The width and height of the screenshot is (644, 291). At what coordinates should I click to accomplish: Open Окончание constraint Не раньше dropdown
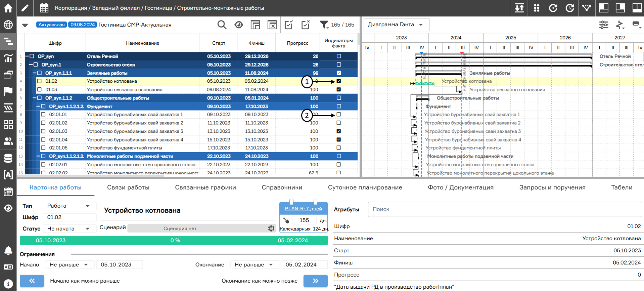pos(254,264)
